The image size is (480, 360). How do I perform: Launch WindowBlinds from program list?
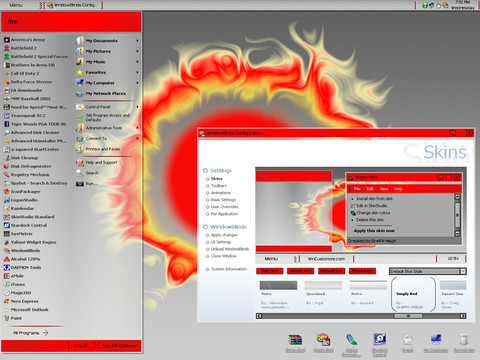[x=22, y=251]
